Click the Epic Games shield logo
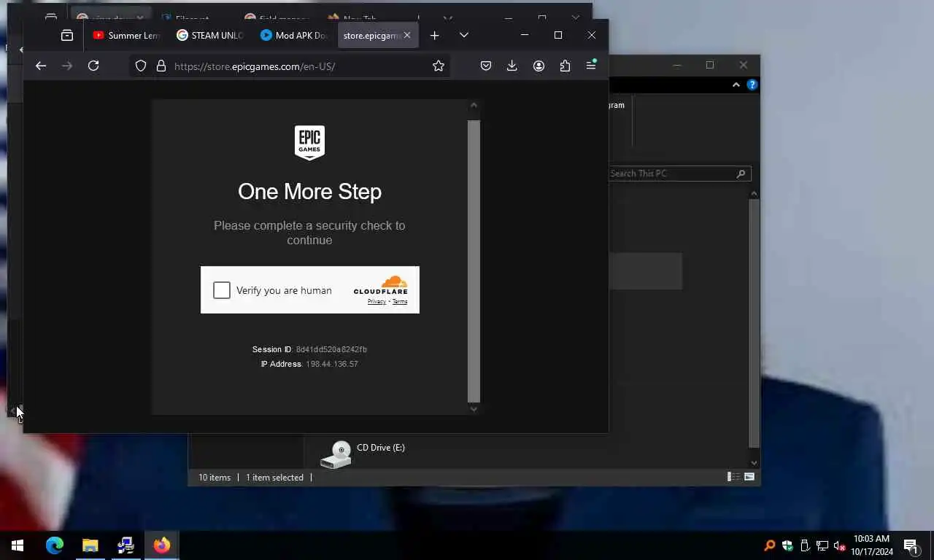This screenshot has height=560, width=934. click(309, 142)
